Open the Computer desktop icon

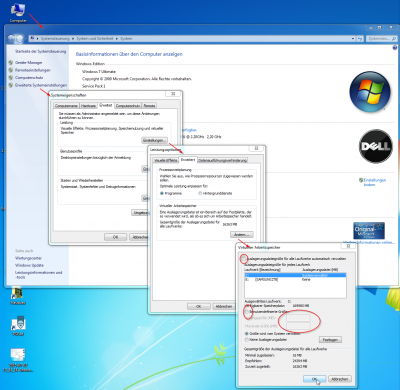(x=18, y=13)
